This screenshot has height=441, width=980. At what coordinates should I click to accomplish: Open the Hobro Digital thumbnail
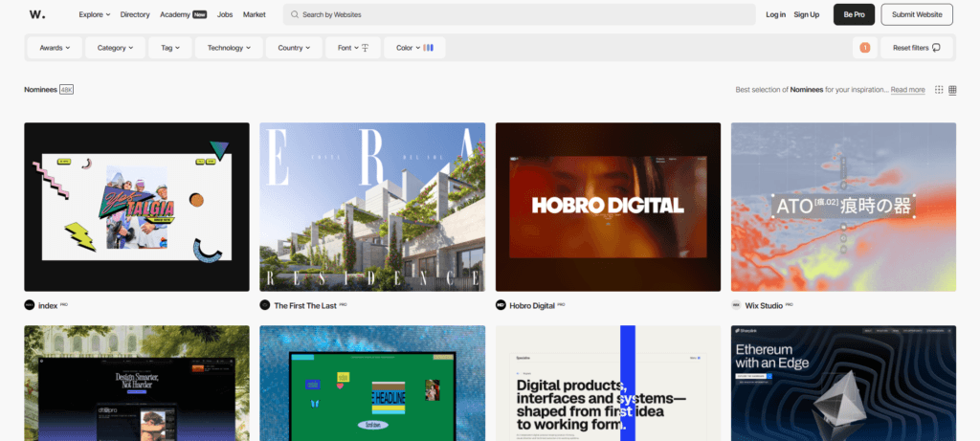click(608, 207)
